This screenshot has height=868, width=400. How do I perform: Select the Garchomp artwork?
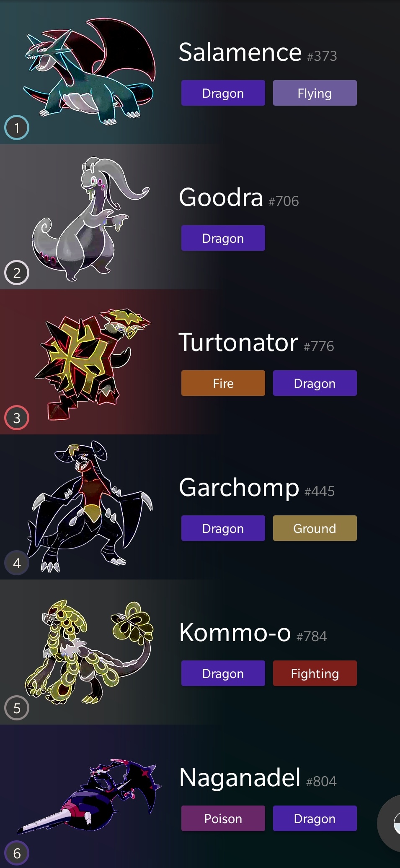90,507
